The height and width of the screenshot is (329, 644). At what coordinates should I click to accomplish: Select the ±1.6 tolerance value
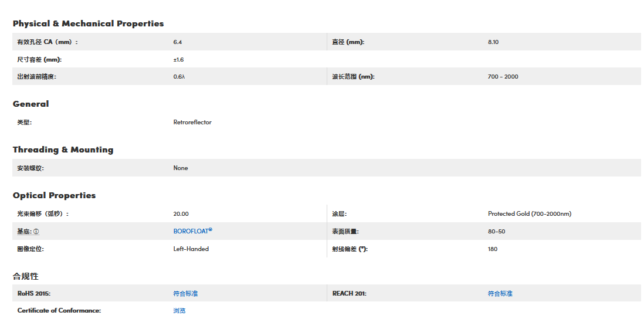pos(178,60)
